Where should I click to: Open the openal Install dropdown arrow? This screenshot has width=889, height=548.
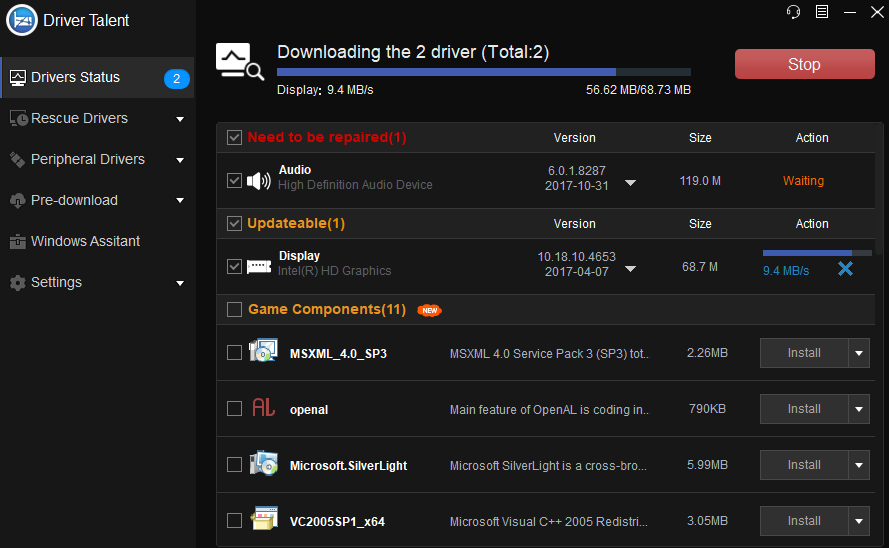859,409
